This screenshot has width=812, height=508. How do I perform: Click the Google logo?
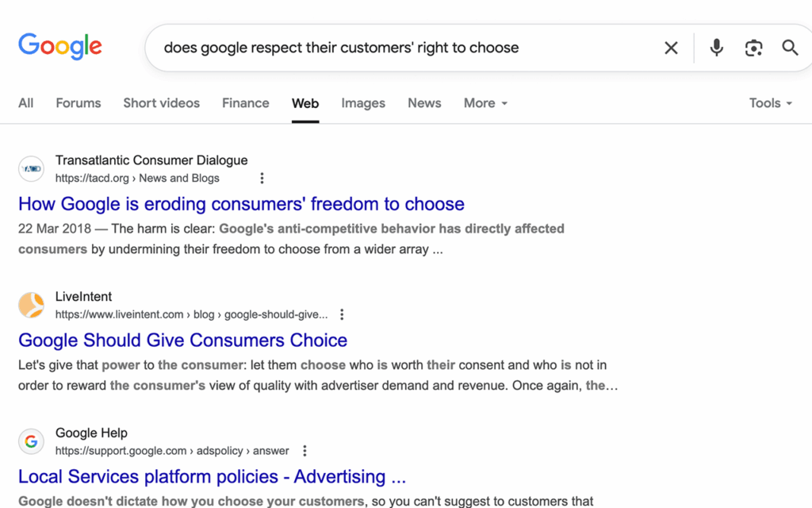click(x=60, y=46)
